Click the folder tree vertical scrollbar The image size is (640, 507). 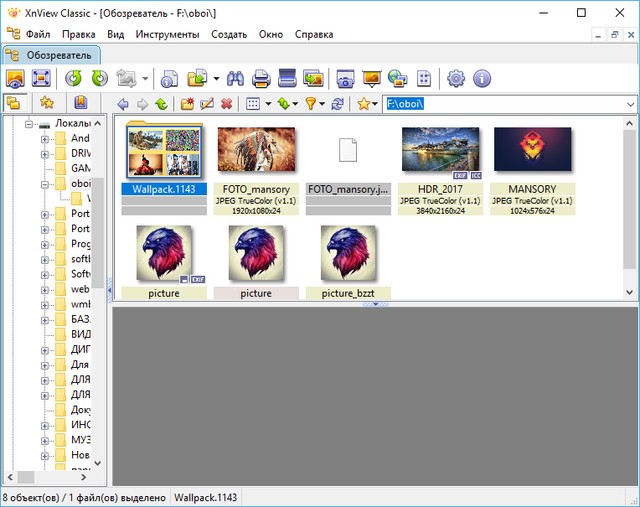tap(98, 300)
